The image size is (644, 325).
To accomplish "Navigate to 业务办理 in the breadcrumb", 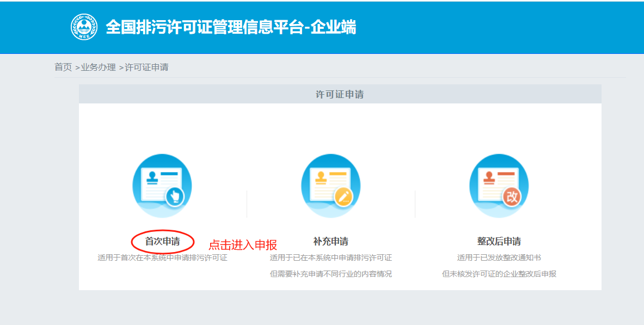I will pyautogui.click(x=98, y=67).
